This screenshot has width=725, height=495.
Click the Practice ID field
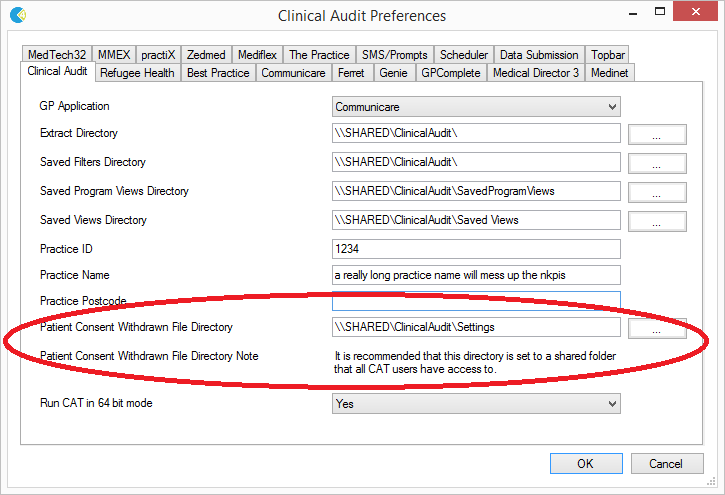point(476,249)
